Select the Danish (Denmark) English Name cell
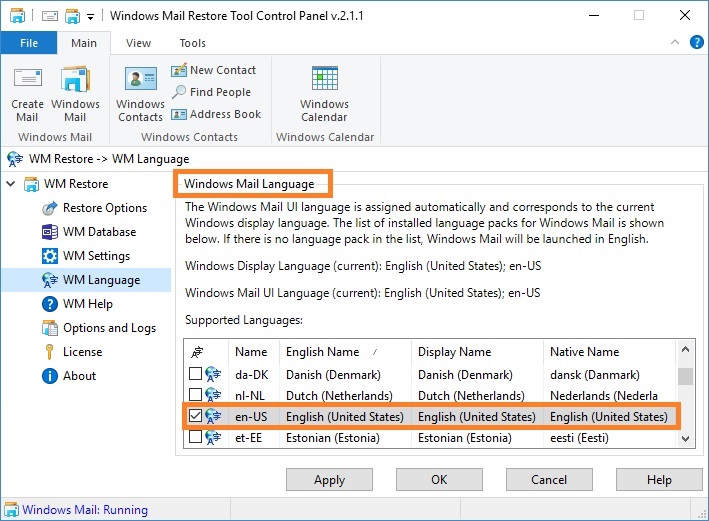This screenshot has height=521, width=709. point(333,374)
